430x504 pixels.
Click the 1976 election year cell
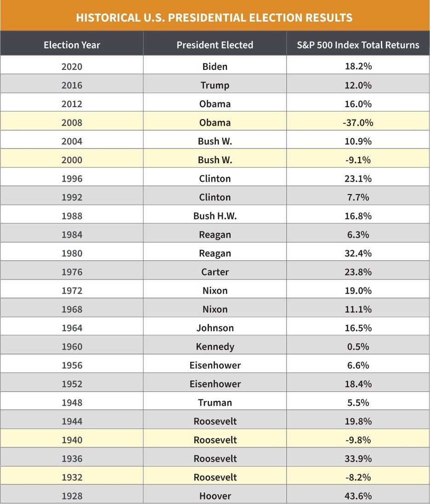(x=72, y=272)
